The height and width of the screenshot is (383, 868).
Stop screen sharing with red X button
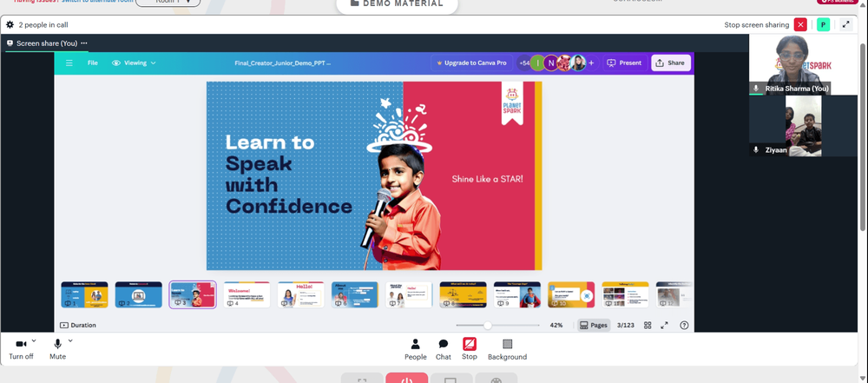pyautogui.click(x=800, y=24)
